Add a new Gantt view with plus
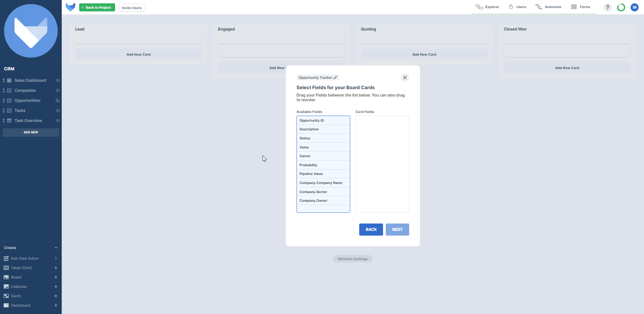This screenshot has height=314, width=644. click(x=56, y=296)
